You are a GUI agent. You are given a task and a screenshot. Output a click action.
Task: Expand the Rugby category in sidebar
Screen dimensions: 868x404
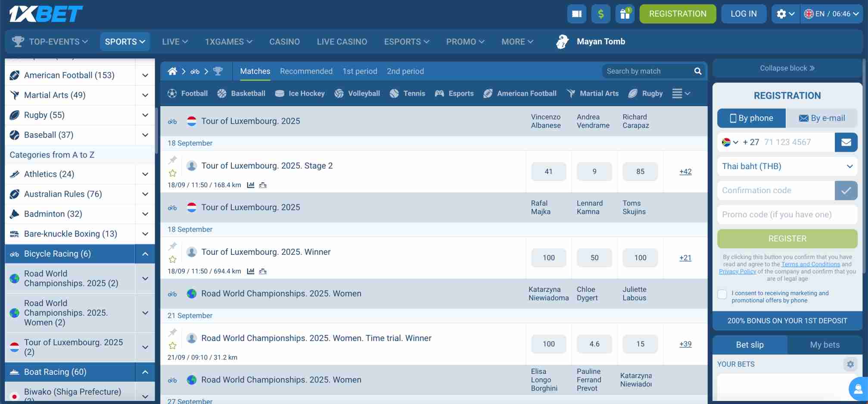[145, 115]
